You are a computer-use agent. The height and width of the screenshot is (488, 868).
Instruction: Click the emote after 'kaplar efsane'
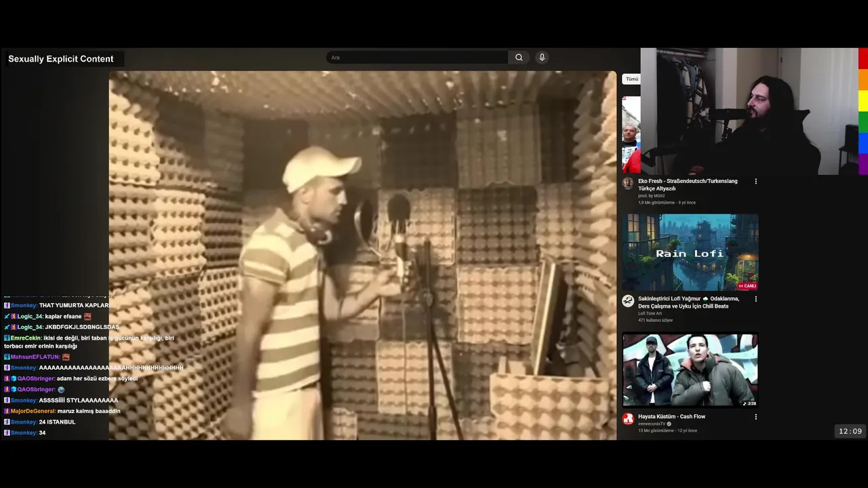click(87, 317)
